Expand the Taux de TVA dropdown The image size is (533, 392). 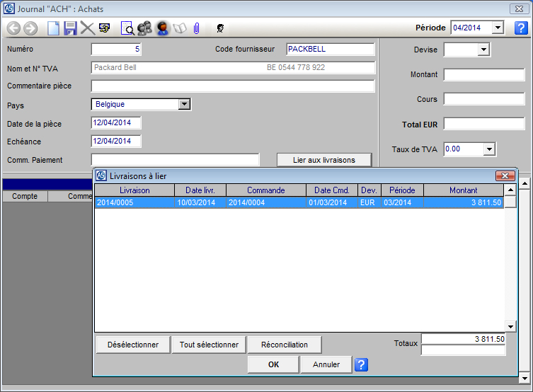coord(489,149)
